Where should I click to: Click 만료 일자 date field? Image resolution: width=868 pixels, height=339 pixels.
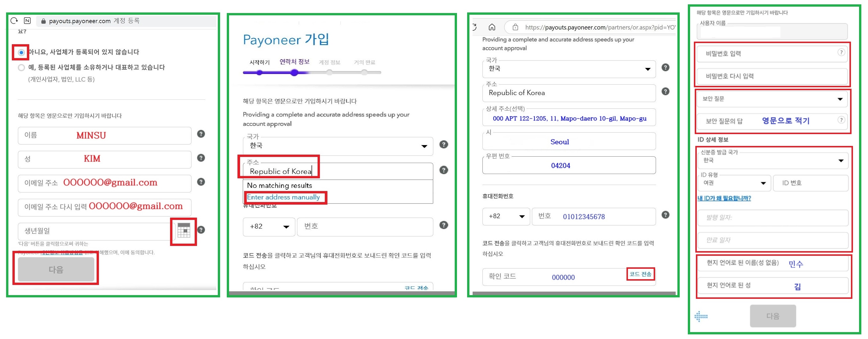pyautogui.click(x=773, y=240)
